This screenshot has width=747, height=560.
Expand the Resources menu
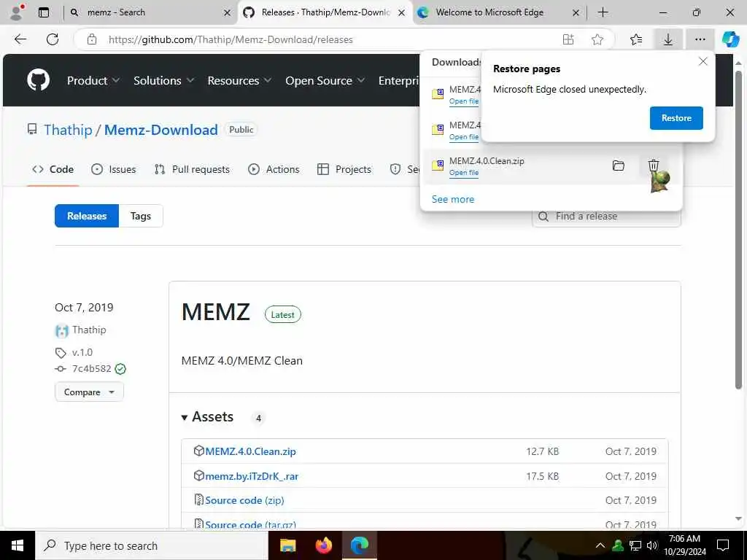pos(239,80)
